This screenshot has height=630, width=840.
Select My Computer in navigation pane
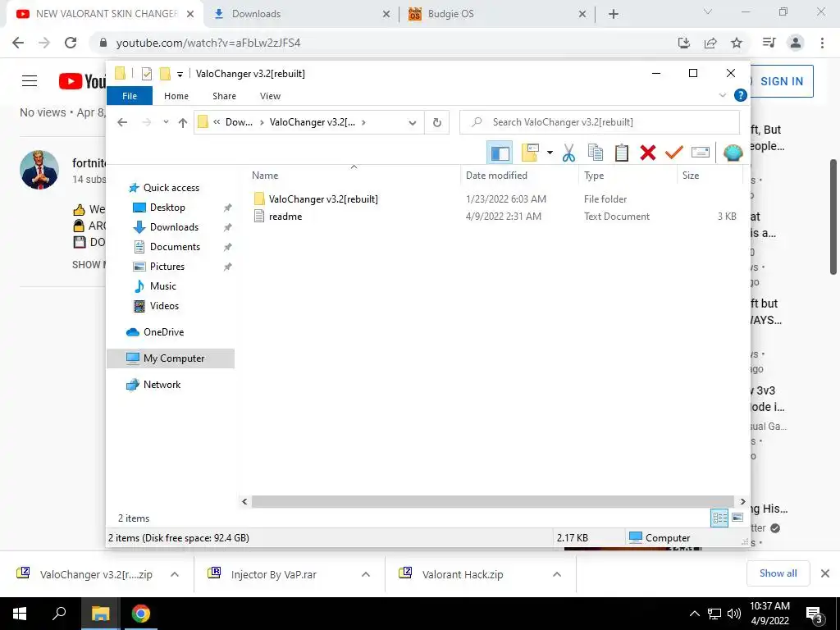pos(171,358)
